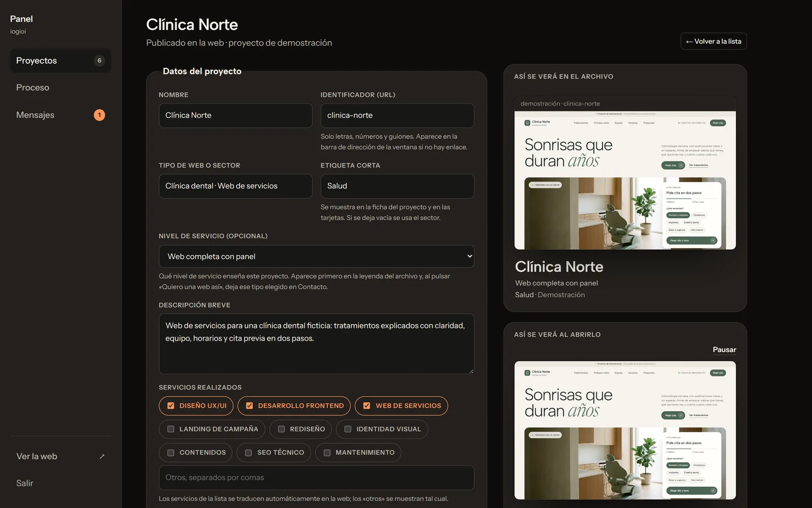Go back with Volver a la lista
The image size is (812, 508).
click(x=714, y=41)
